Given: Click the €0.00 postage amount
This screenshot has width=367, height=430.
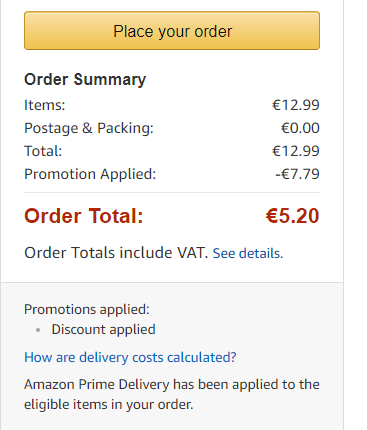Looking at the screenshot, I should 300,128.
